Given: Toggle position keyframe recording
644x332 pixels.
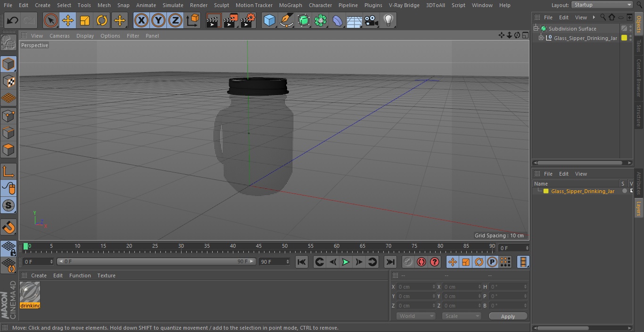Looking at the screenshot, I should coord(453,262).
